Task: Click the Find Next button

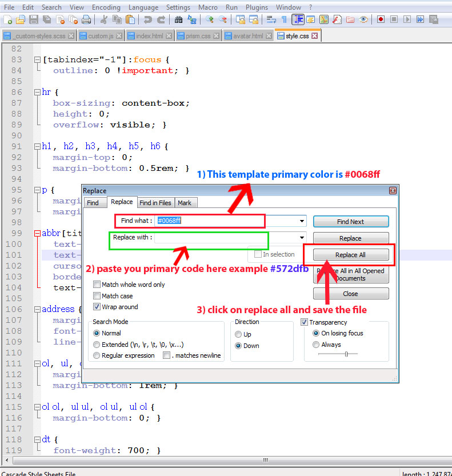Action: click(350, 222)
